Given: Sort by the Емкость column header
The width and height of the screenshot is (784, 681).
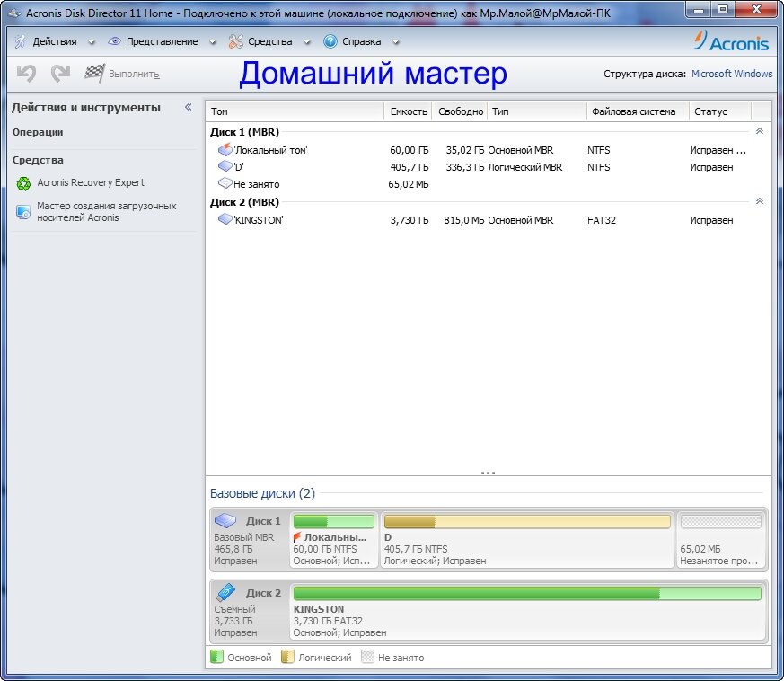Looking at the screenshot, I should click(x=409, y=111).
